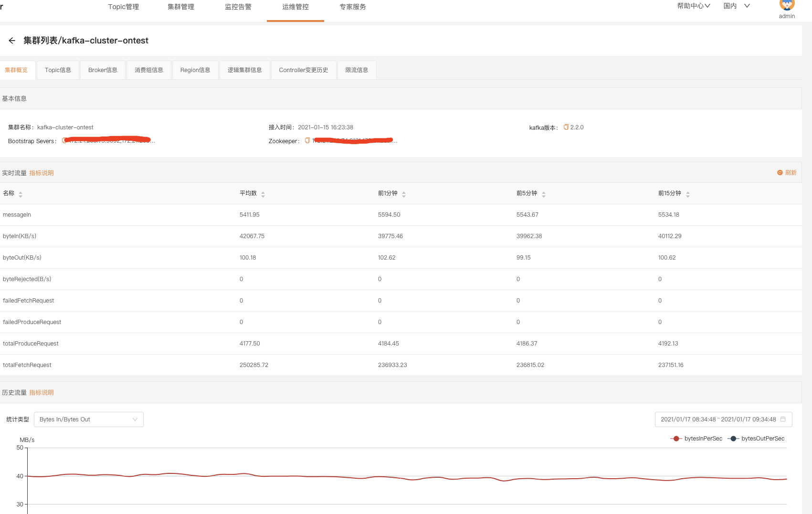Screen dimensions: 812x514
Task: Switch to the Region信息 tab
Action: coord(195,70)
